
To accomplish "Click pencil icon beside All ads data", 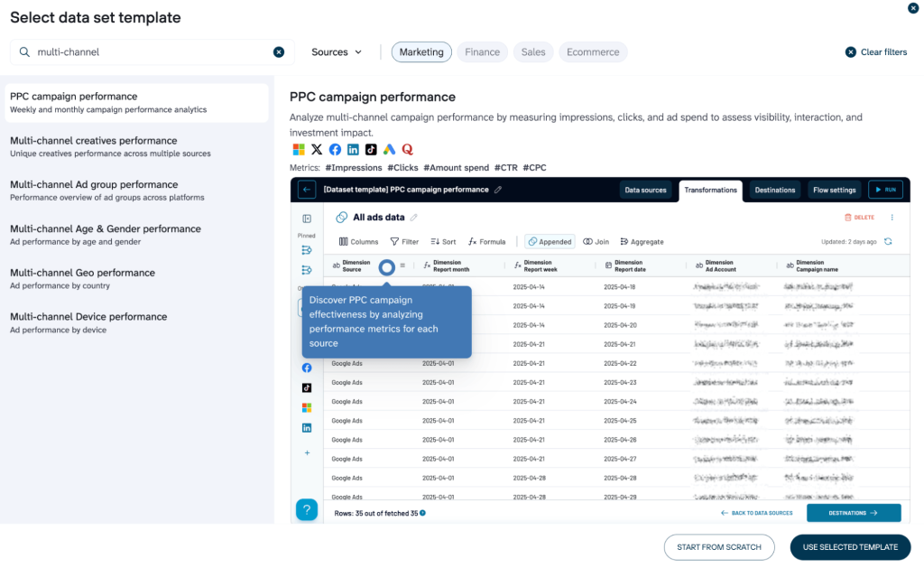I will click(x=414, y=218).
